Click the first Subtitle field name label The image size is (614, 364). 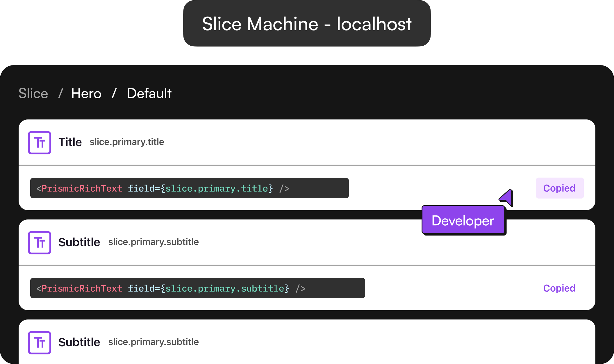click(79, 242)
